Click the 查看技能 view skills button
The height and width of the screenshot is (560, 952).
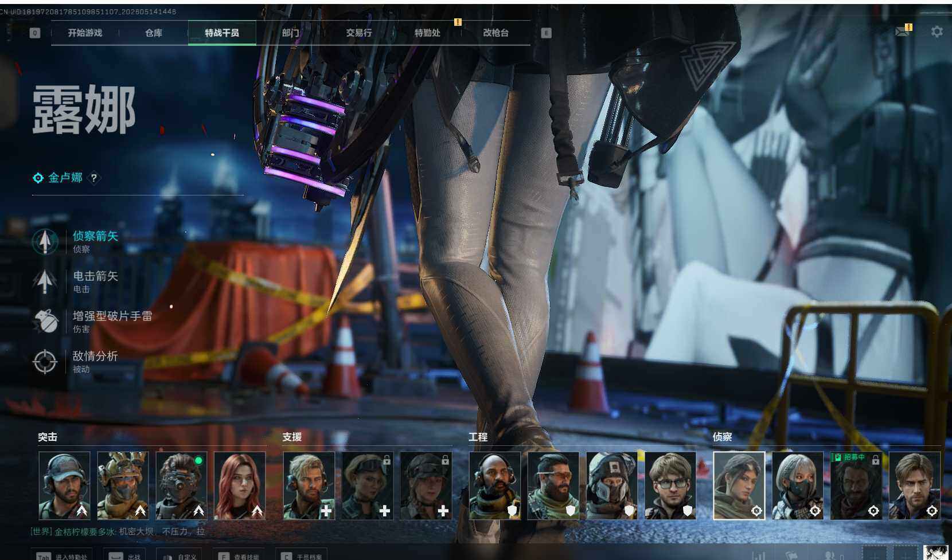(x=239, y=556)
